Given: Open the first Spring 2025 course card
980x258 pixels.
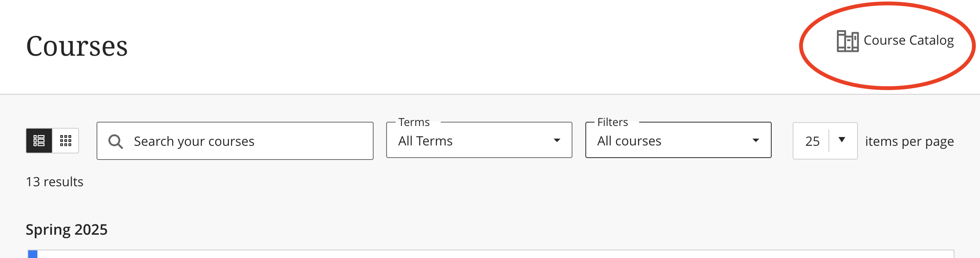Looking at the screenshot, I should click(x=491, y=255).
